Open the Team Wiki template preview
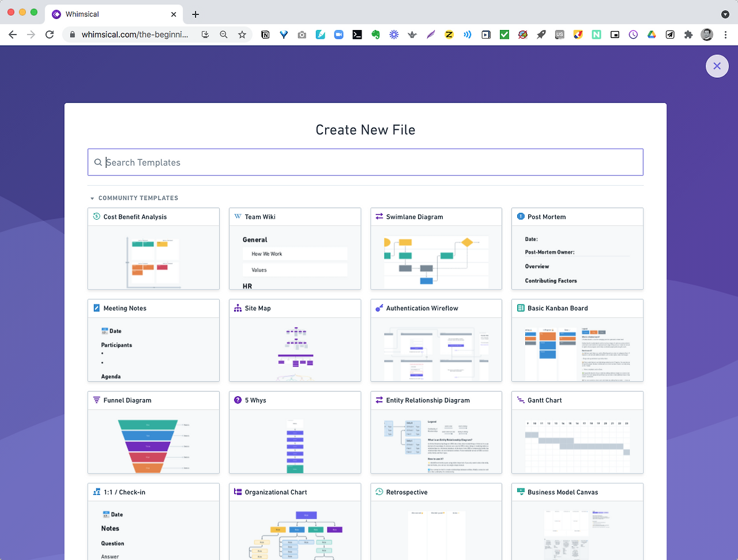Screen dimensions: 738x560 click(295, 257)
